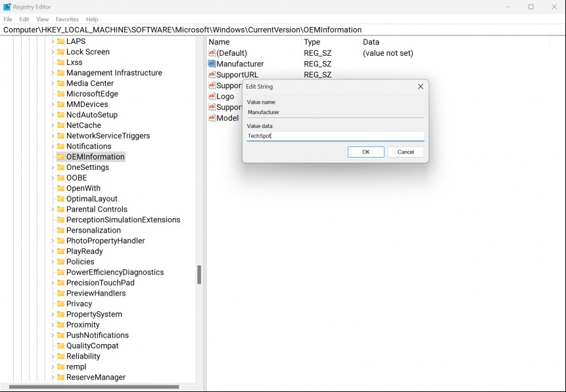Click the tree pane horizontal scrollbar thumb
The width and height of the screenshot is (566, 392).
pyautogui.click(x=94, y=387)
